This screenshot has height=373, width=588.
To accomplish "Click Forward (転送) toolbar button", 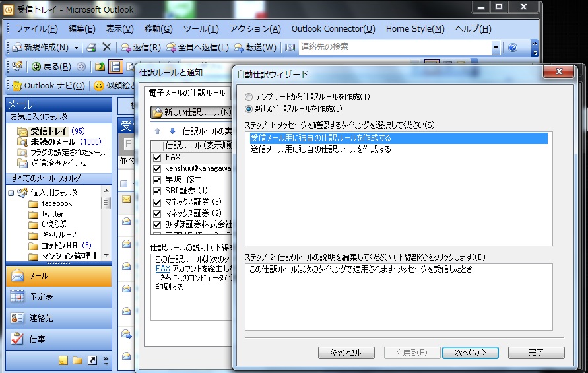I will coord(255,48).
